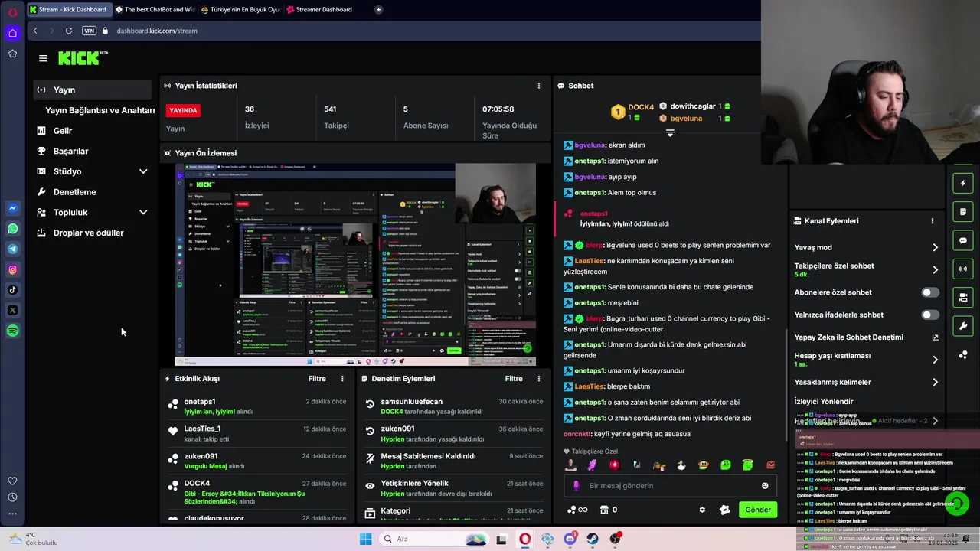Click the Gönder send button
This screenshot has height=551, width=980.
click(x=758, y=510)
